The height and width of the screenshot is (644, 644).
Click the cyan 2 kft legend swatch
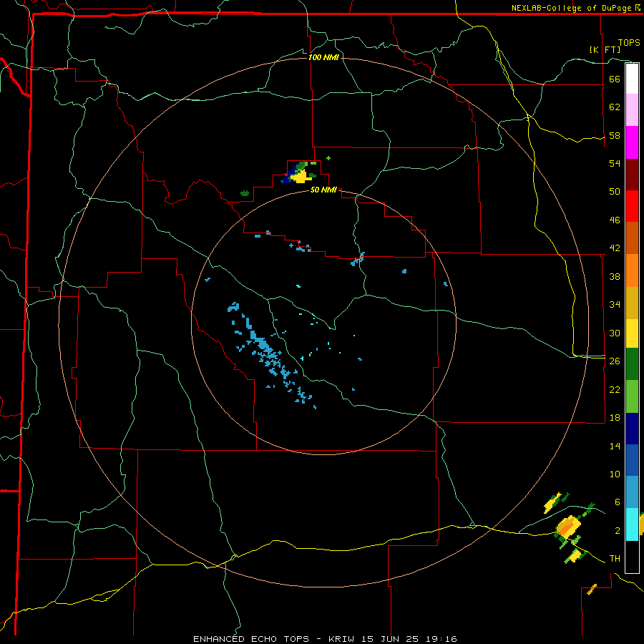pyautogui.click(x=632, y=525)
